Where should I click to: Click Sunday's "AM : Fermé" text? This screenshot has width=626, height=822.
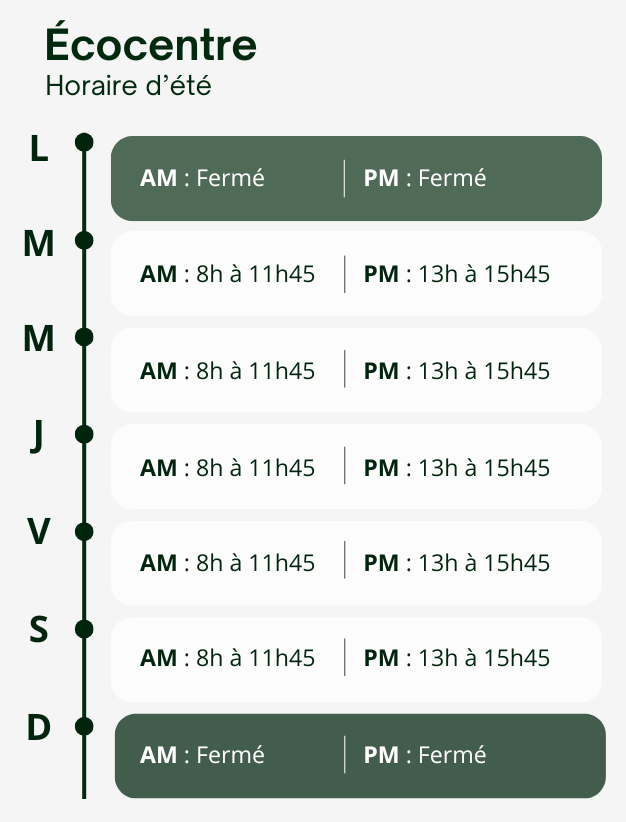tap(202, 755)
